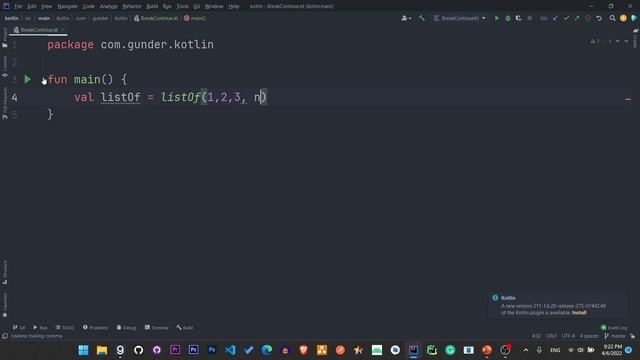Click Install link in Kotlin notification
The width and height of the screenshot is (640, 360).
tap(579, 313)
